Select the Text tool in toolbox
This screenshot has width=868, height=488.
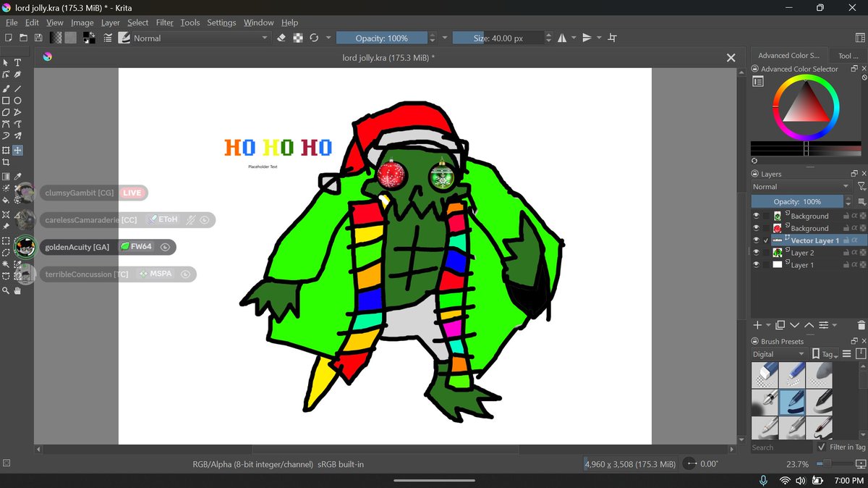17,63
